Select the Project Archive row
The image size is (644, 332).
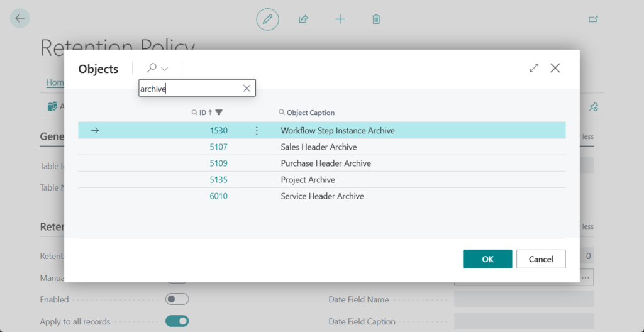tap(308, 180)
